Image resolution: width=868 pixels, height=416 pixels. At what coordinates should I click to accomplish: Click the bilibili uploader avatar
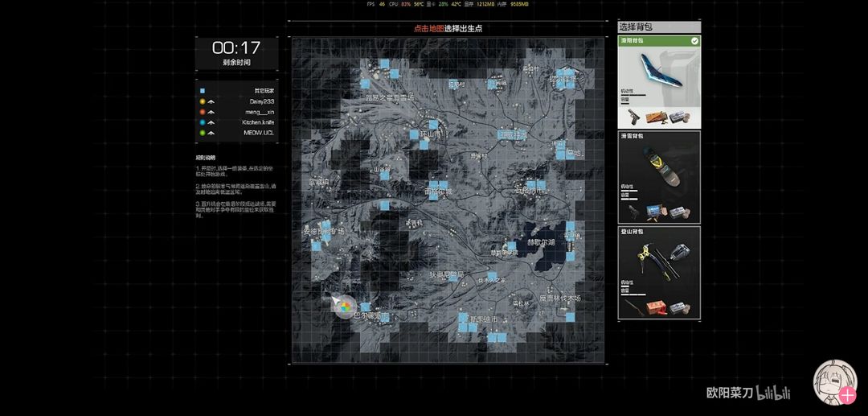click(x=835, y=382)
